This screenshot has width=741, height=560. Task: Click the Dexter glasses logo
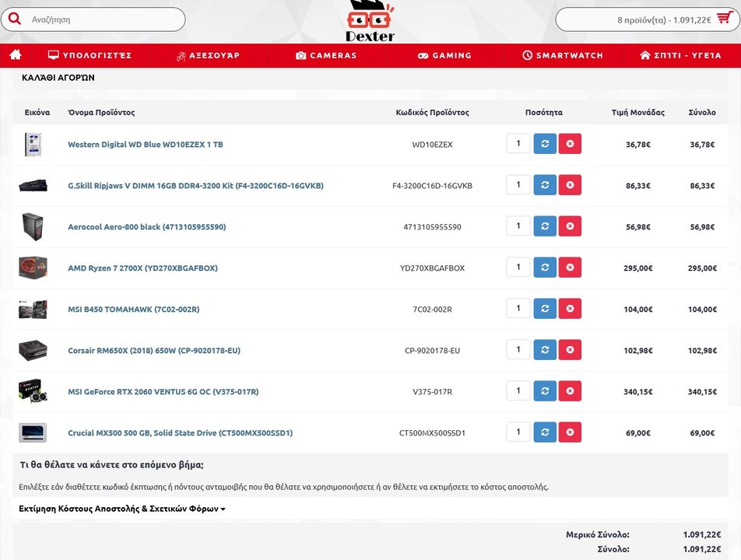pos(370,21)
